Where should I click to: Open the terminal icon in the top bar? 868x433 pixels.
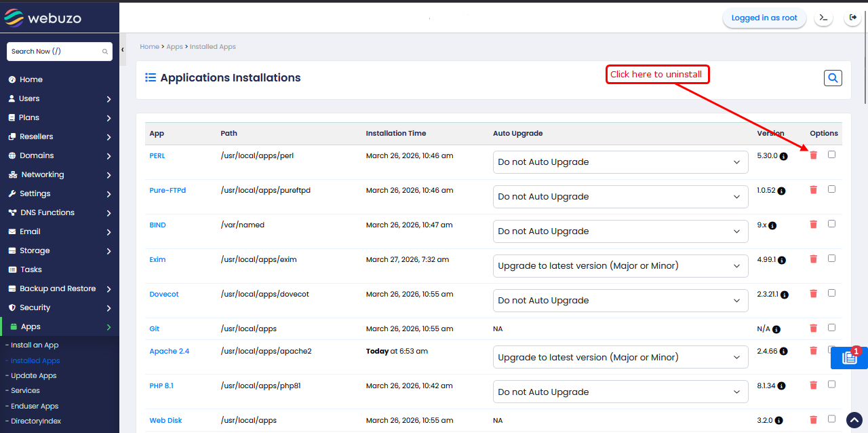[x=823, y=18]
